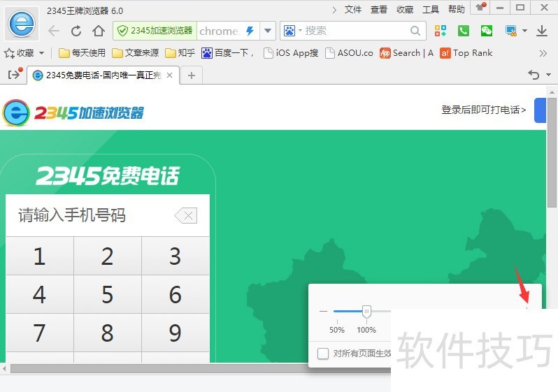Open the search engine selector dropdown
Image resolution: width=558 pixels, height=392 pixels.
pos(293,31)
